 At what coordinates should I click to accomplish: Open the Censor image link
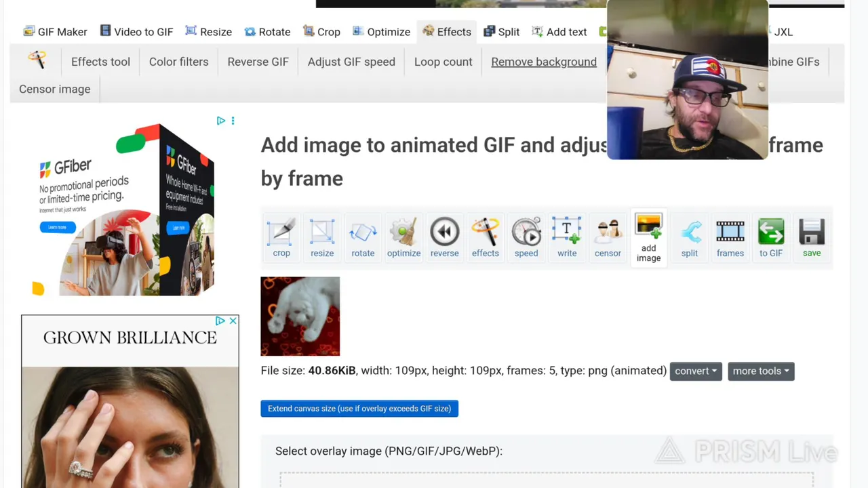[x=55, y=89]
